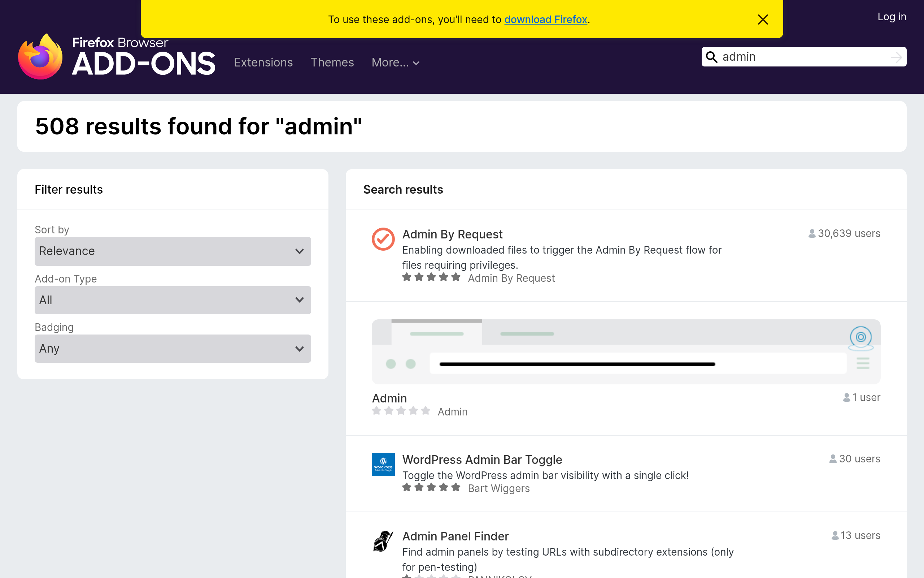
Task: Click the user icon beside 30 users
Action: pos(833,459)
